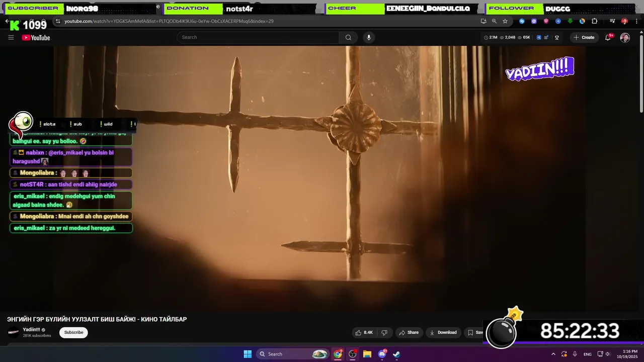Focus the YouTube search field
This screenshot has width=644, height=362.
pyautogui.click(x=258, y=37)
